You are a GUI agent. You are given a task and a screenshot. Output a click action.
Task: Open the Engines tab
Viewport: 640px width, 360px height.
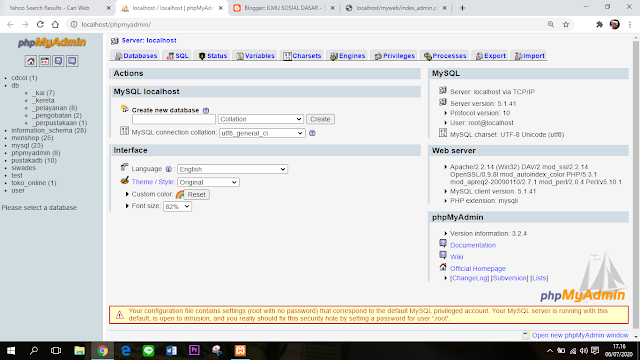(347, 56)
